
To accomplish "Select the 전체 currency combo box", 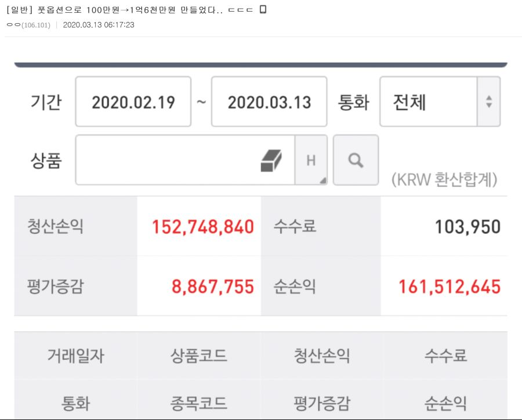I will [440, 102].
